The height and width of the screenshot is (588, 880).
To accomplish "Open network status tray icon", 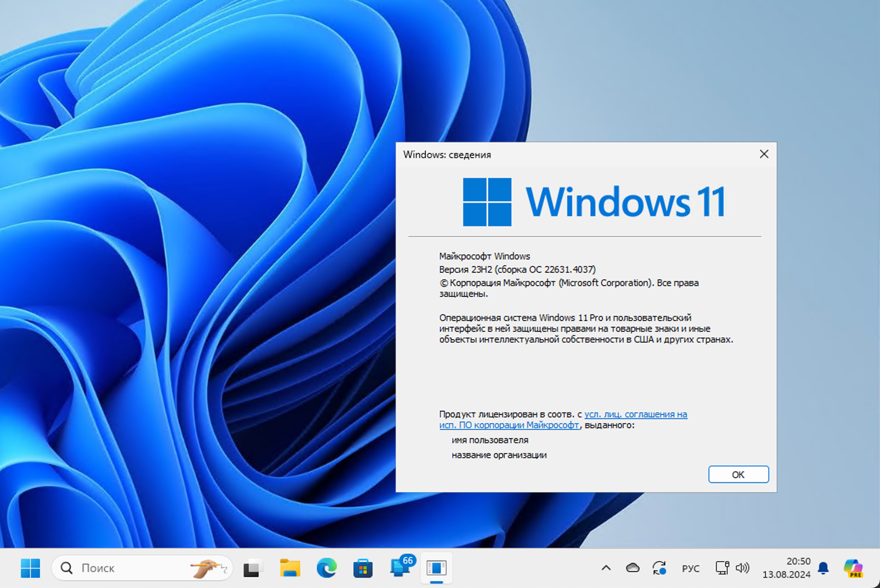I will pyautogui.click(x=722, y=568).
